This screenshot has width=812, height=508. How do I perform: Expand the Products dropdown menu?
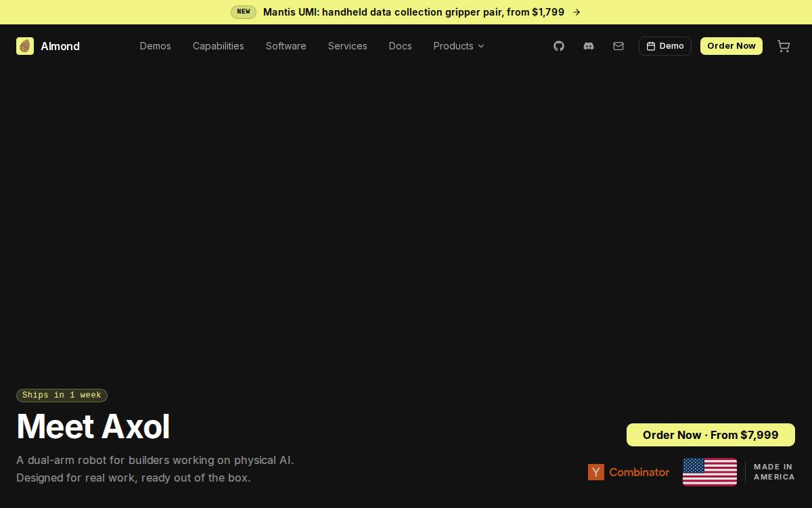[x=459, y=46]
